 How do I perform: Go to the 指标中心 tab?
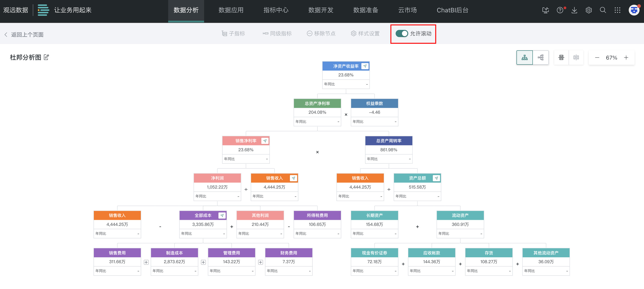[276, 10]
